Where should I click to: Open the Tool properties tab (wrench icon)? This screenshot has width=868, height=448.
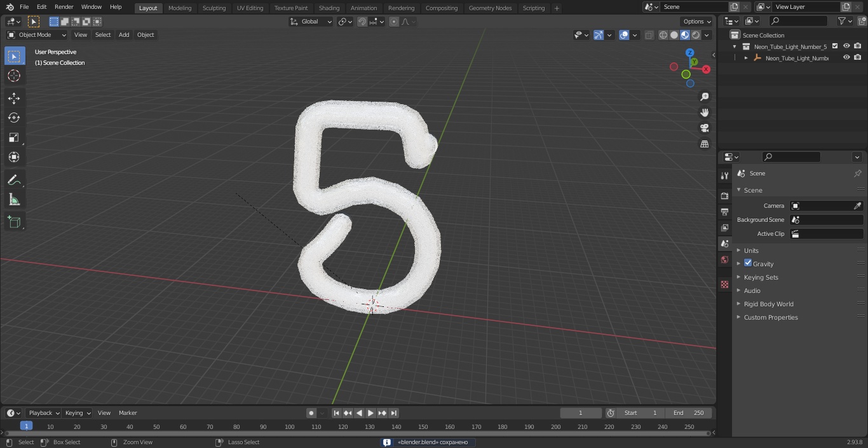click(724, 175)
